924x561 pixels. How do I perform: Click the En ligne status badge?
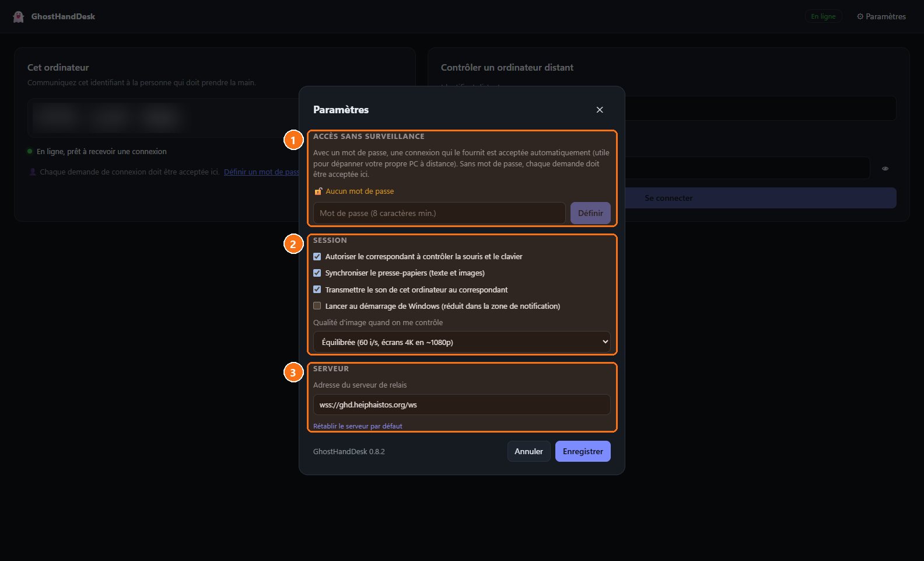(823, 16)
